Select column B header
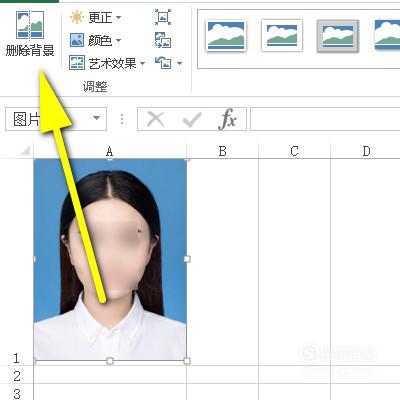The image size is (400, 400). pos(223,151)
